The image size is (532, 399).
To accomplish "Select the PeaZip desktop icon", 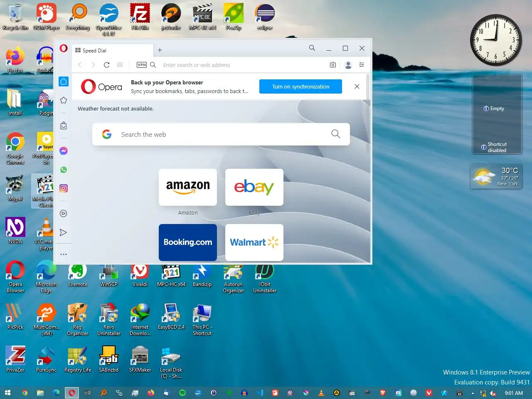I will tap(234, 17).
